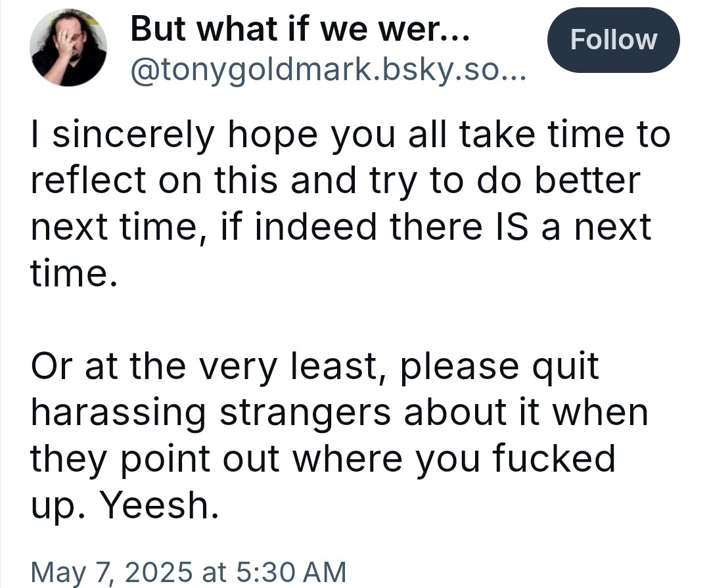
Task: Click the word 'please' in the second paragraph
Action: 460,367
